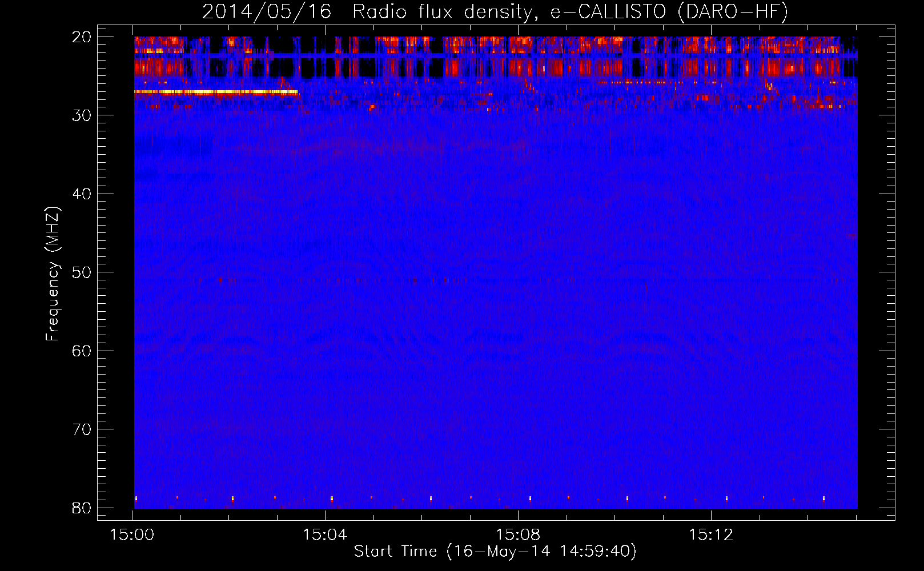924x571 pixels.
Task: Click the 'Frequency (MHZ)' axis label
Action: tap(53, 274)
